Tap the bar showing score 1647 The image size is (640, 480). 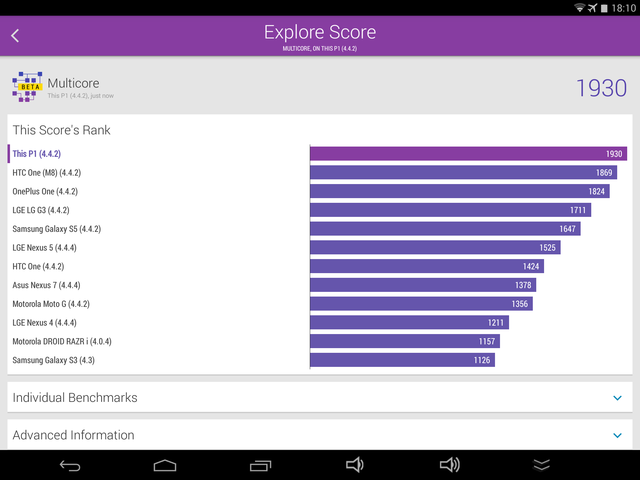445,229
